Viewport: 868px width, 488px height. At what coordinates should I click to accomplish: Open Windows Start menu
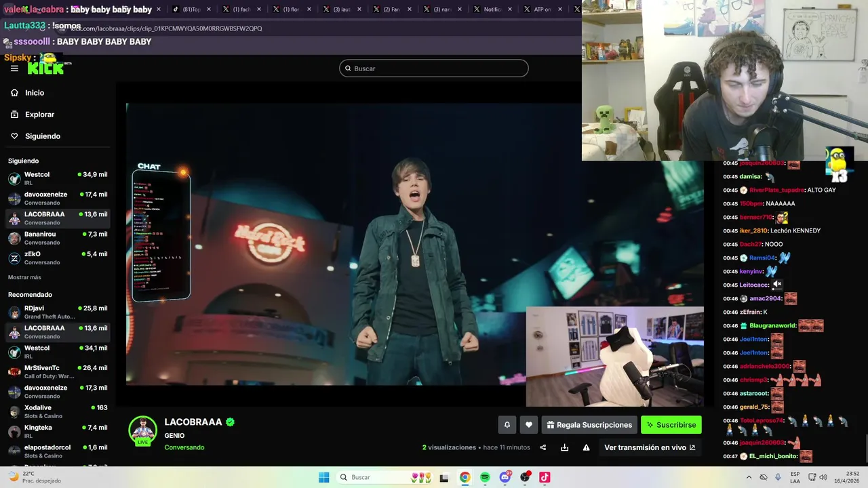324,477
